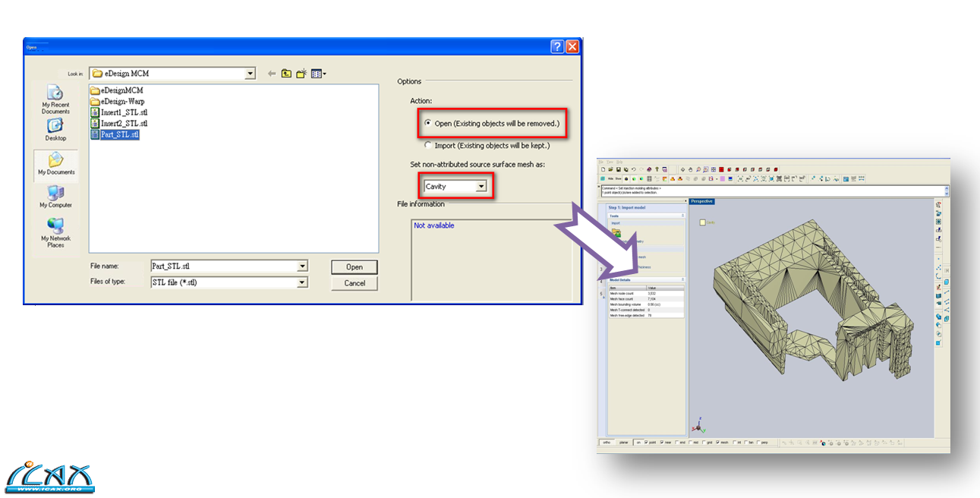Expand the Look in folder dropdown

tap(250, 73)
